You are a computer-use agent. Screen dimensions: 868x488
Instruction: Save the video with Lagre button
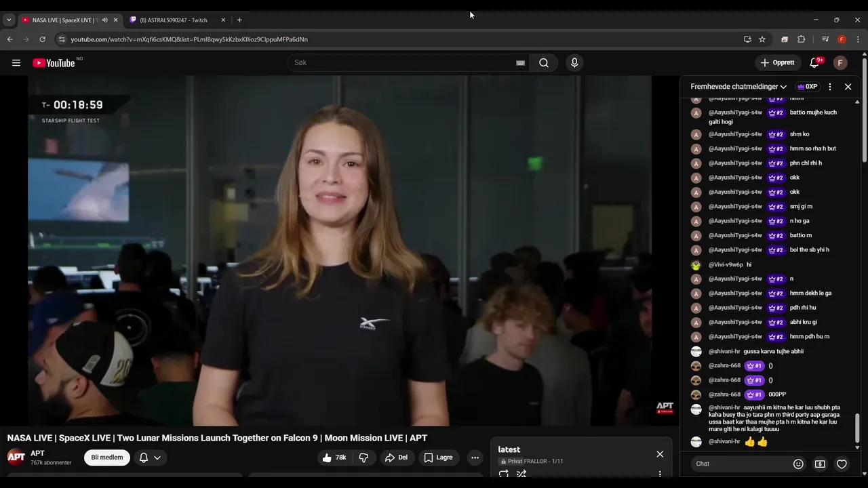[x=438, y=457]
